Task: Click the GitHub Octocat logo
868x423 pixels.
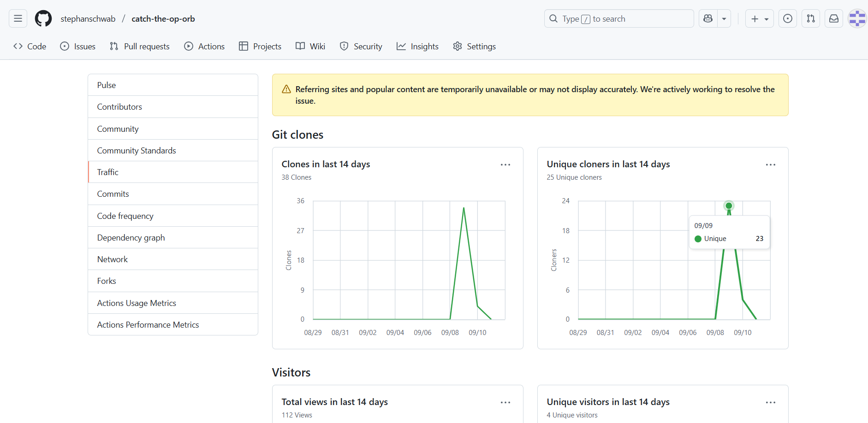Action: click(43, 18)
